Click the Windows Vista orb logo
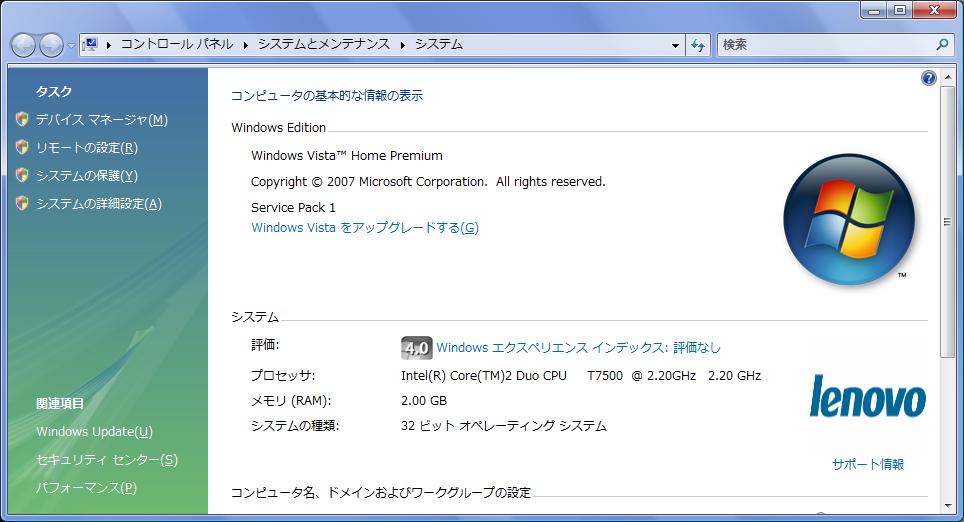964x522 pixels. tap(849, 219)
